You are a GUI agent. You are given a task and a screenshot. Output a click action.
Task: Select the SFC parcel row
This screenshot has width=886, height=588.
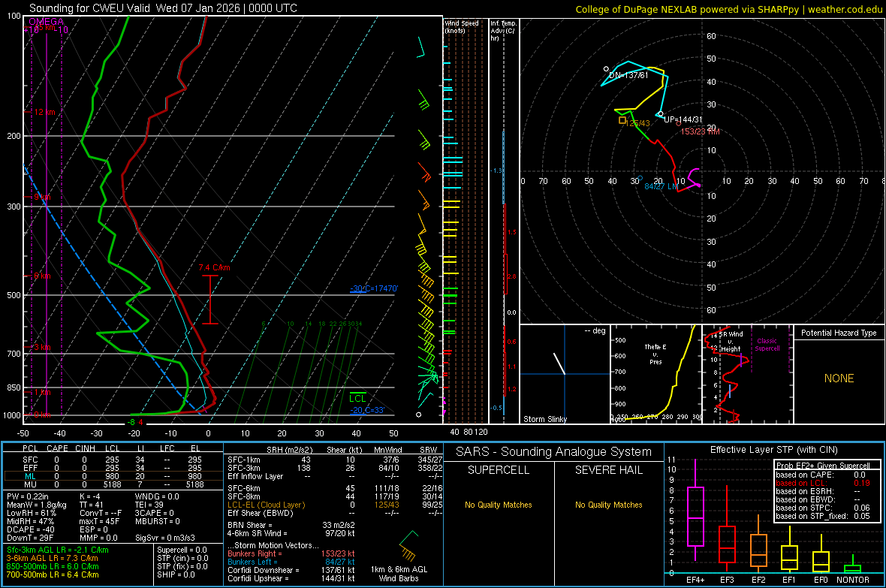(113, 460)
